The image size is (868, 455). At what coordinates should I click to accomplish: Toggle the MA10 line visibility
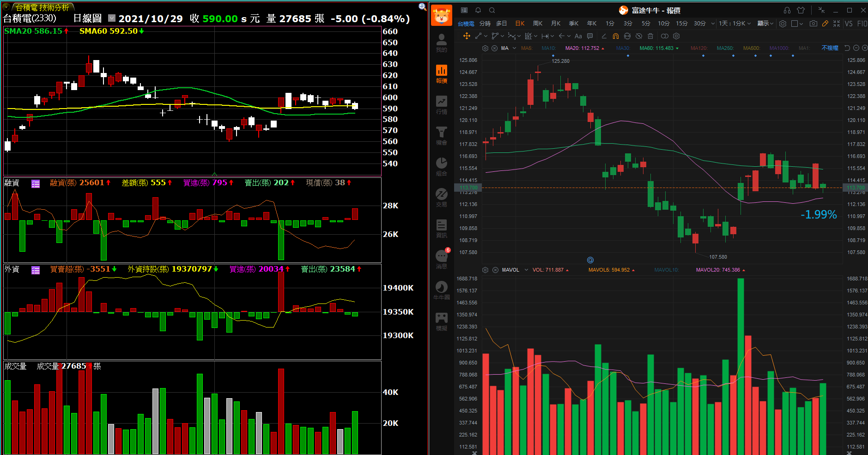tap(549, 48)
